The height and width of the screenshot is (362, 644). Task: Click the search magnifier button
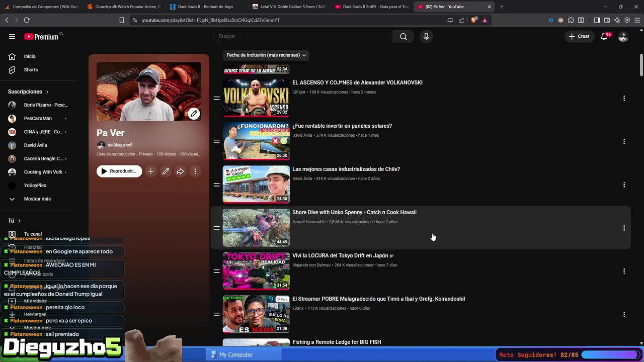coord(404,36)
